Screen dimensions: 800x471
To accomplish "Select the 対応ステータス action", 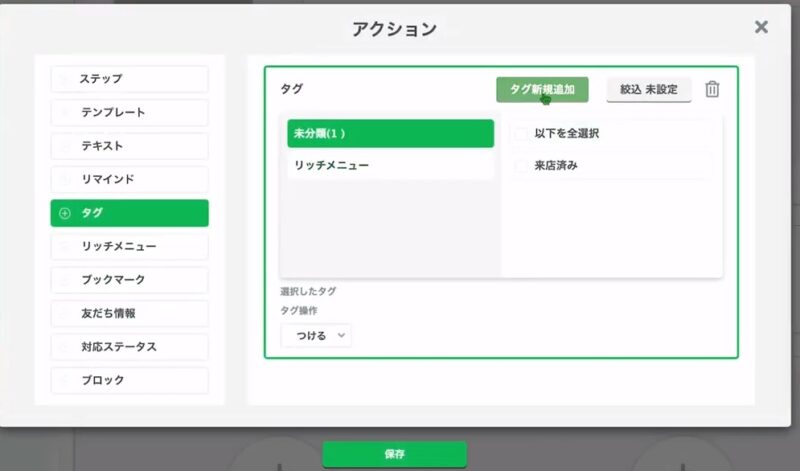I will 130,347.
